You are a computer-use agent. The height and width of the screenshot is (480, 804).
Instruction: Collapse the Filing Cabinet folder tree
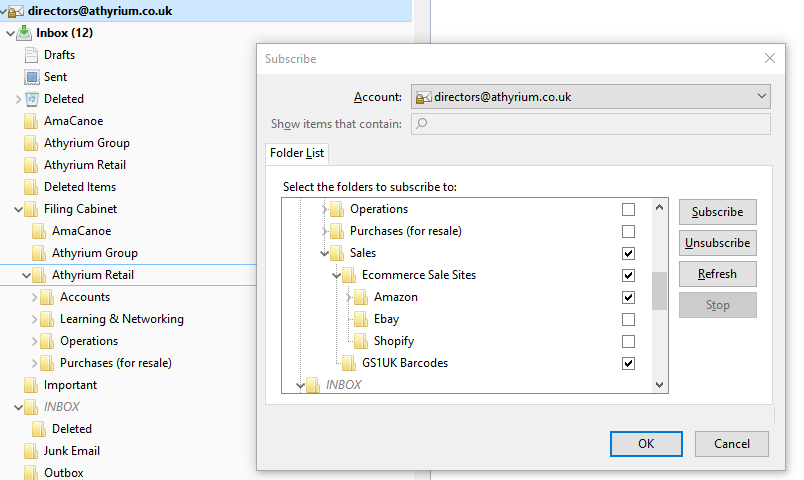18,209
